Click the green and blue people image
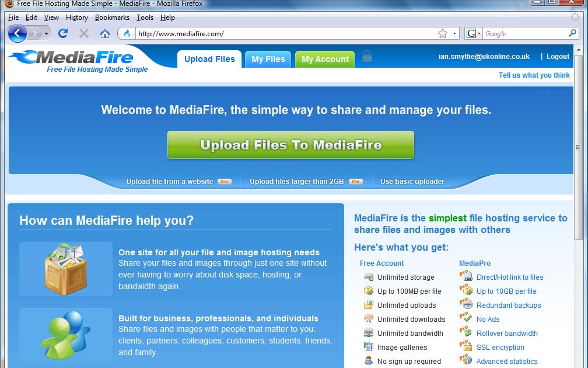This screenshot has height=368, width=588. point(65,334)
